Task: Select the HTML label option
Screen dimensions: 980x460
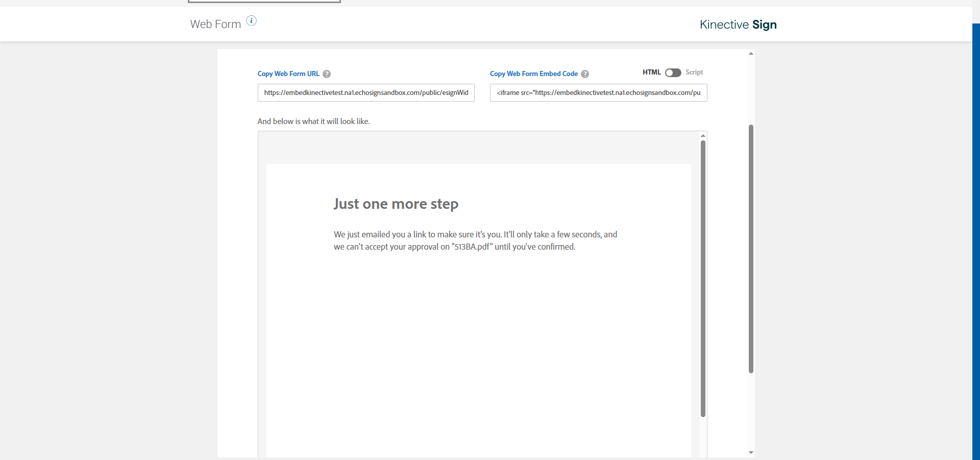Action: pyautogui.click(x=652, y=72)
